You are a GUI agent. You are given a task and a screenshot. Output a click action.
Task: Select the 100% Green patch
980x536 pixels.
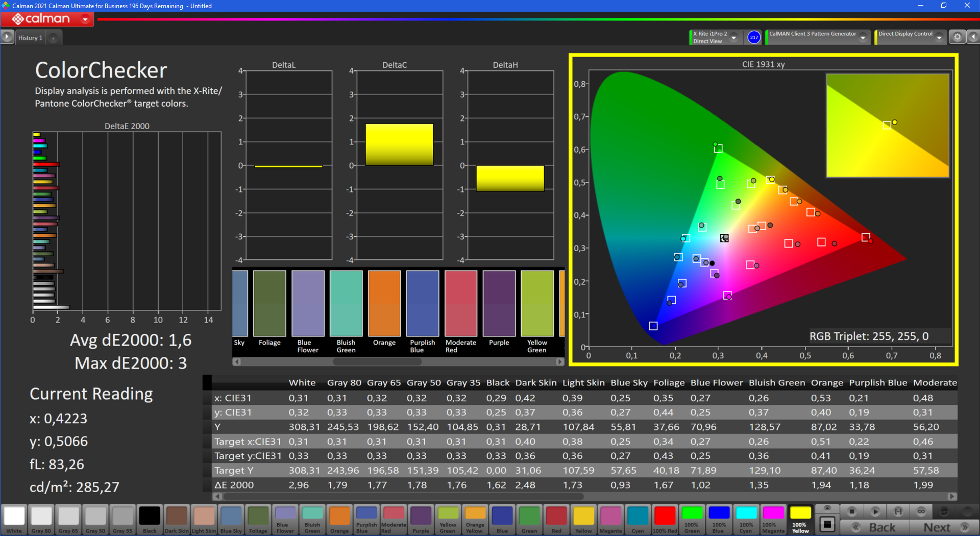tap(692, 519)
